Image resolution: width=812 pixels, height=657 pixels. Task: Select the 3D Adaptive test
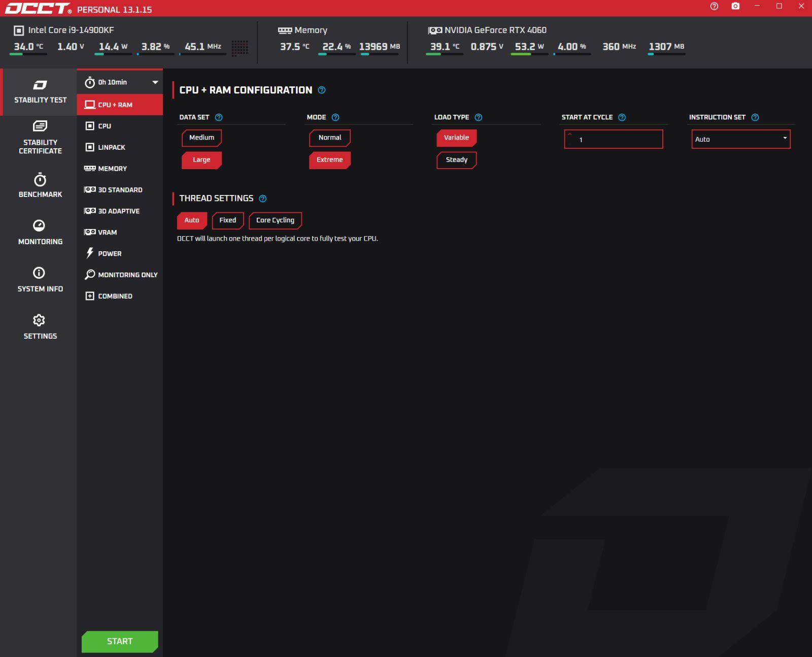pos(119,211)
